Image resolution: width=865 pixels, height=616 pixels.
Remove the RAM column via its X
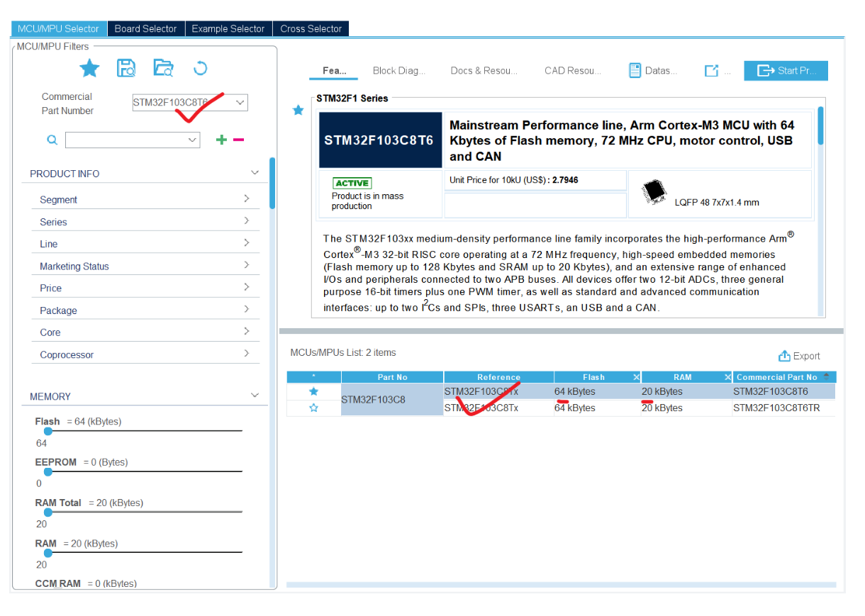pyautogui.click(x=727, y=377)
